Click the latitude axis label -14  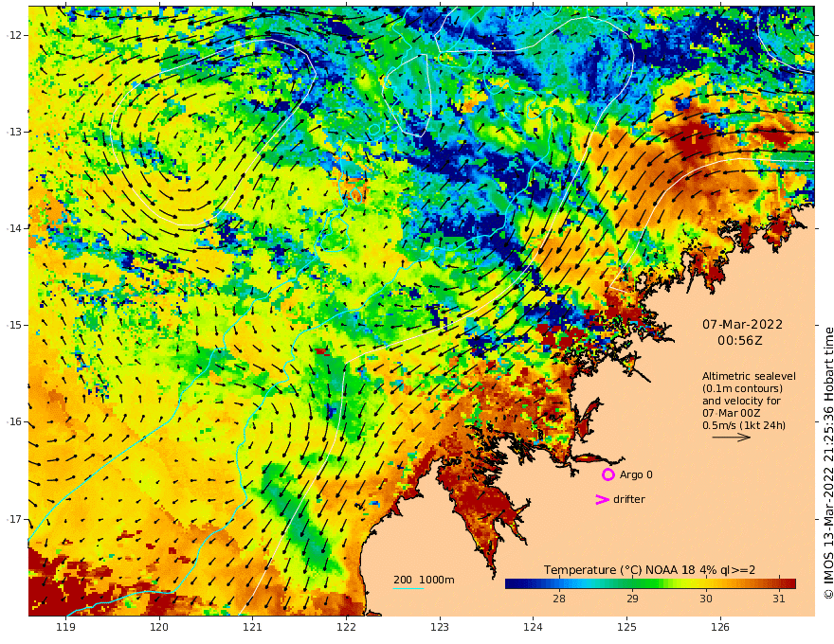coord(15,228)
